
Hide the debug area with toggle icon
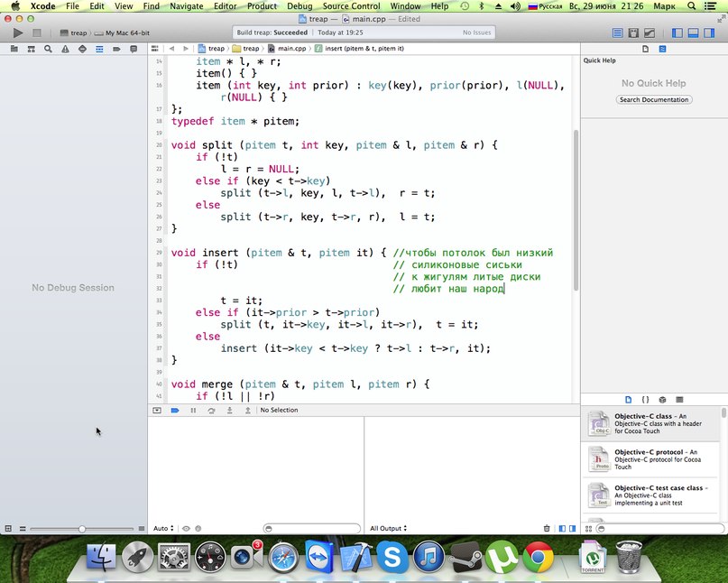pyautogui.click(x=157, y=411)
